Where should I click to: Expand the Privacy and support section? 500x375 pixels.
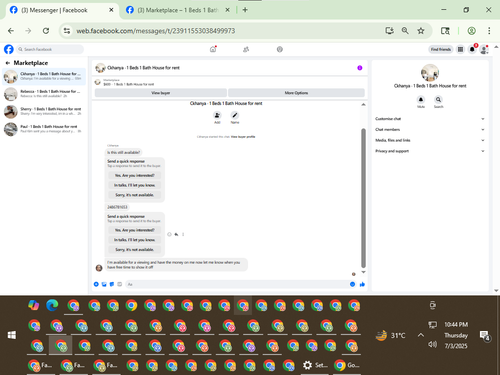tap(430, 151)
